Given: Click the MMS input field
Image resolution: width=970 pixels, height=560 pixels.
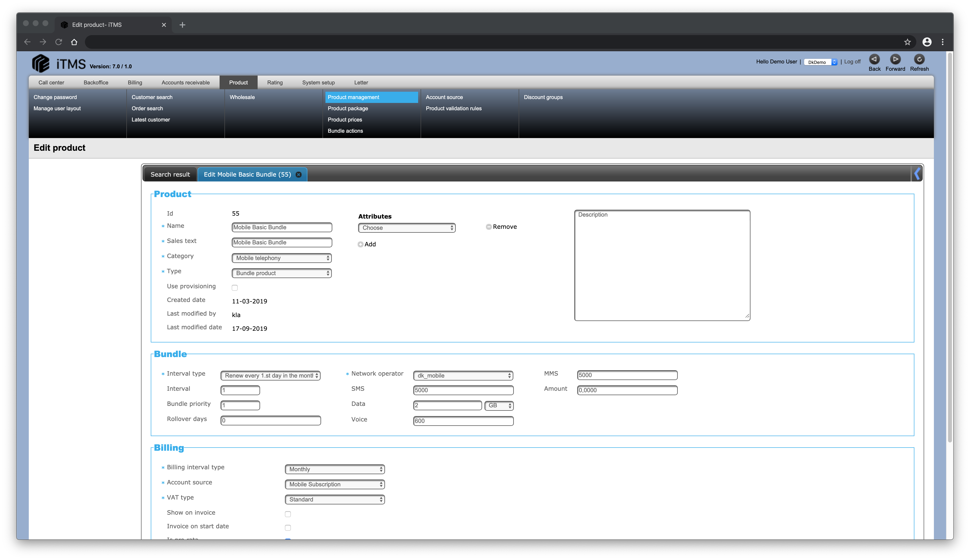Looking at the screenshot, I should 627,375.
